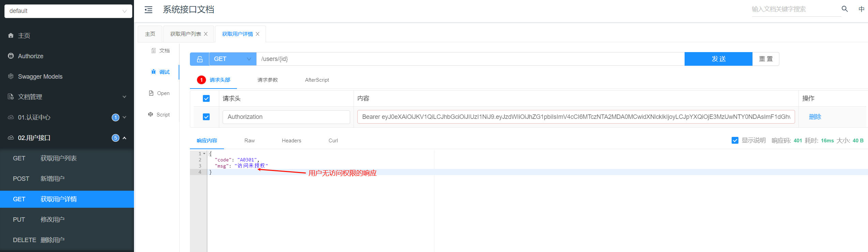
Task: Close the 获取用户详情 tab
Action: click(x=257, y=34)
